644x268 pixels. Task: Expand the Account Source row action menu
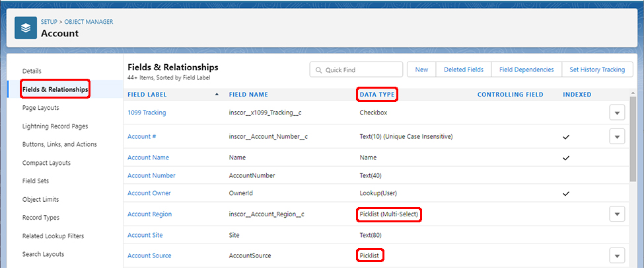tap(616, 255)
